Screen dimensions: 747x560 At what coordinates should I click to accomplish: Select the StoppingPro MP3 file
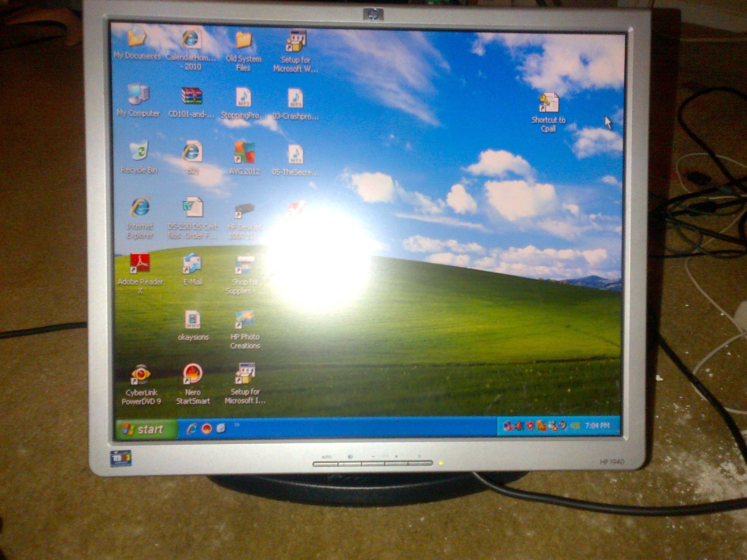point(243,98)
